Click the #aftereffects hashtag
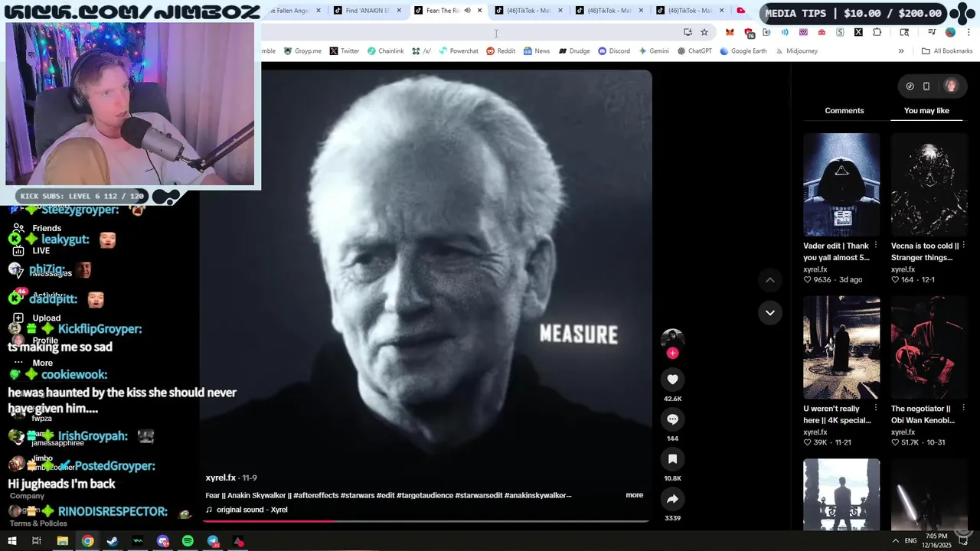The height and width of the screenshot is (551, 980). (x=315, y=495)
